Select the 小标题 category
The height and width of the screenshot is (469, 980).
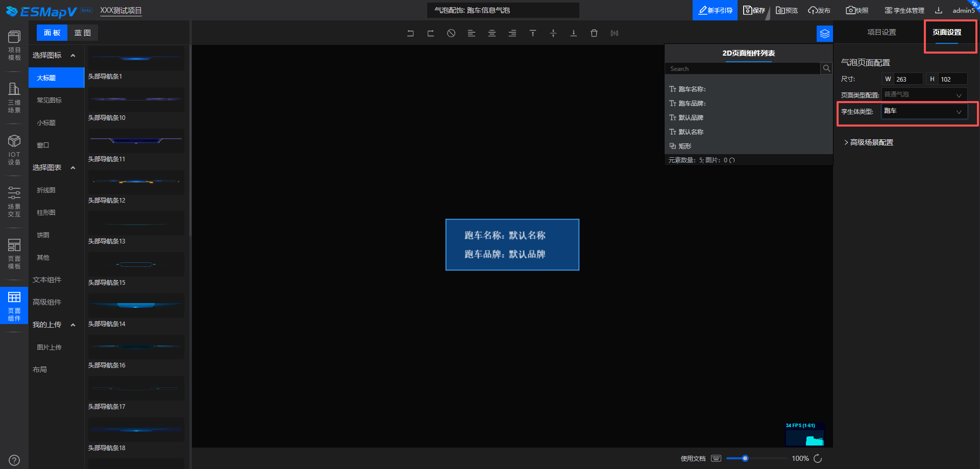[x=57, y=122]
